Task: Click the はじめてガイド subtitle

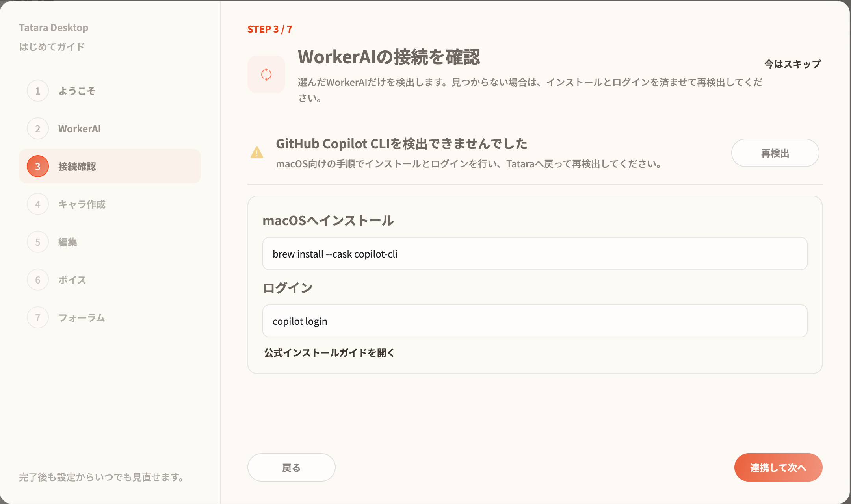Action: click(52, 47)
